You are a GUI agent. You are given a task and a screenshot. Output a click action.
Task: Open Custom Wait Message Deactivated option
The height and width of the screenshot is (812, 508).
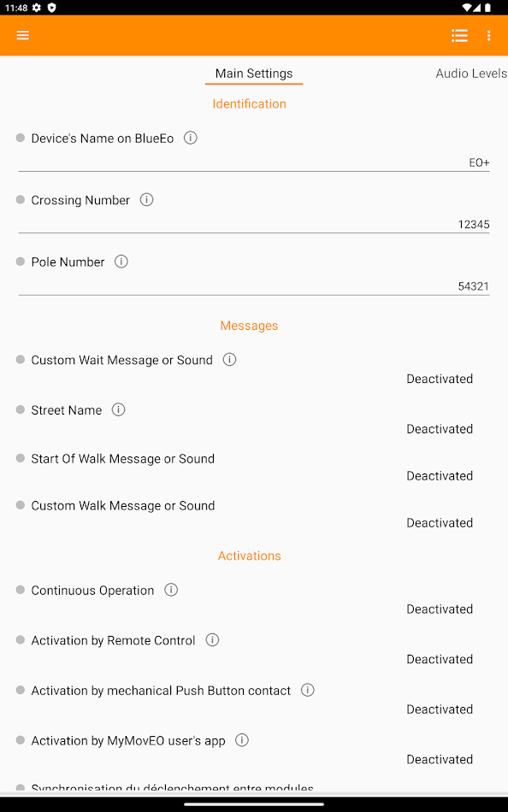click(x=440, y=379)
